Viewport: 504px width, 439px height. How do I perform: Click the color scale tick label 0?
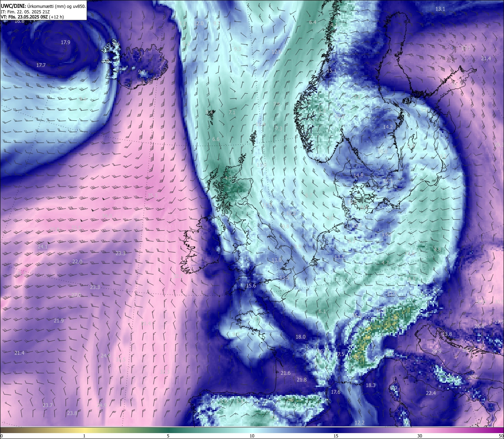point(2,436)
